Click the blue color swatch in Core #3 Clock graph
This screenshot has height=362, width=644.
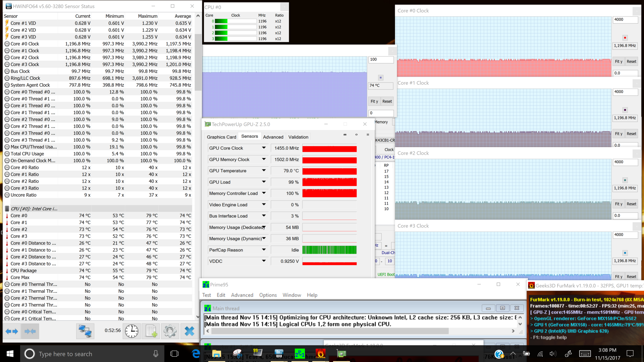pyautogui.click(x=625, y=253)
